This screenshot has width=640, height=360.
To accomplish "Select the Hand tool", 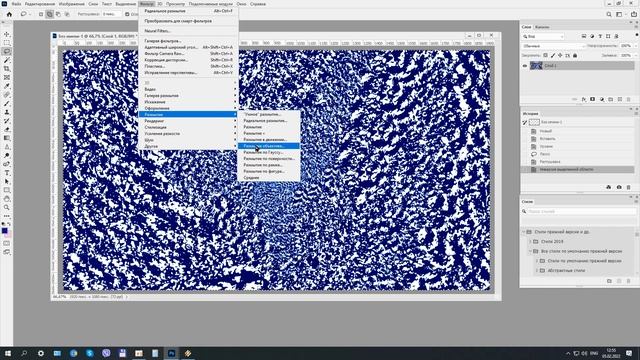I will pos(7,199).
